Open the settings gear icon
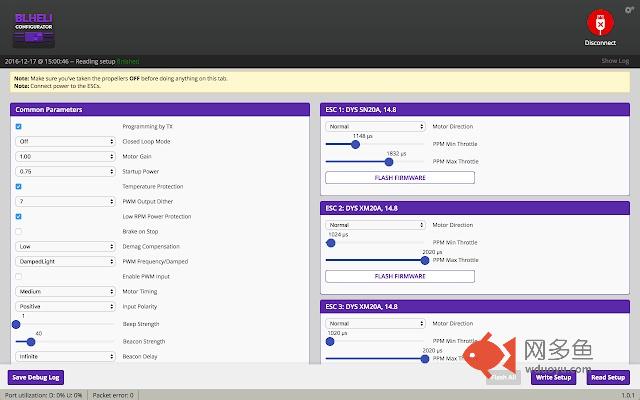 point(629,10)
